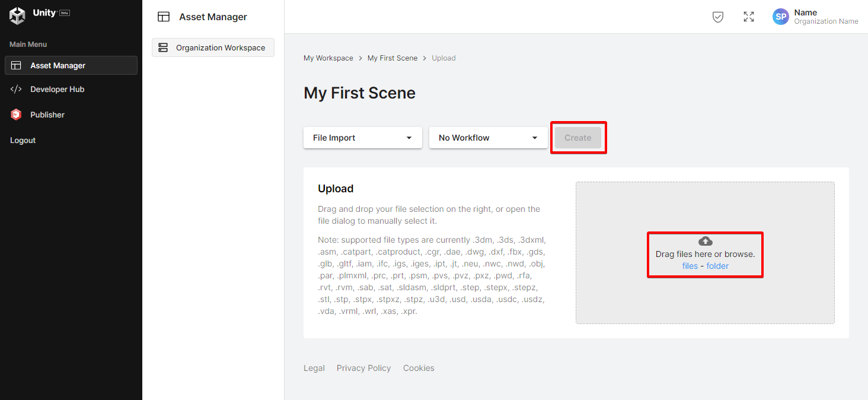The image size is (868, 400).
Task: Click the Publisher icon in the sidebar
Action: [x=16, y=115]
